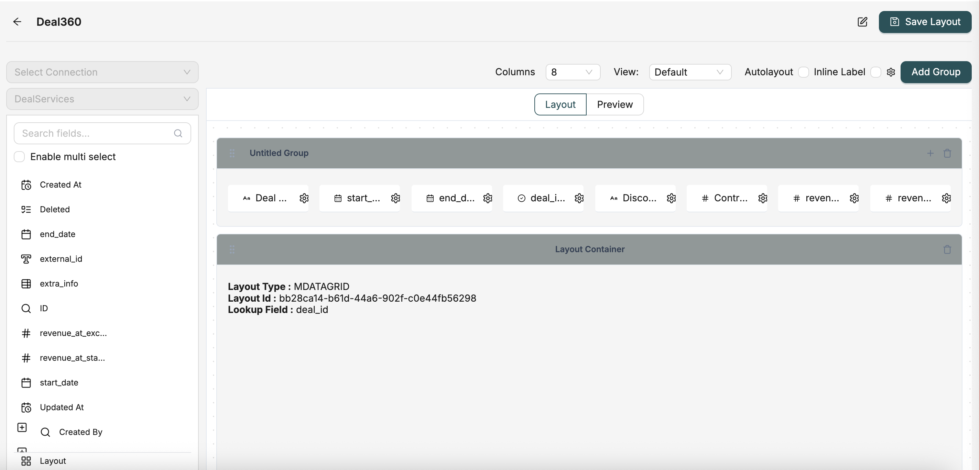
Task: Open settings gear next to Inline Label
Action: 891,72
